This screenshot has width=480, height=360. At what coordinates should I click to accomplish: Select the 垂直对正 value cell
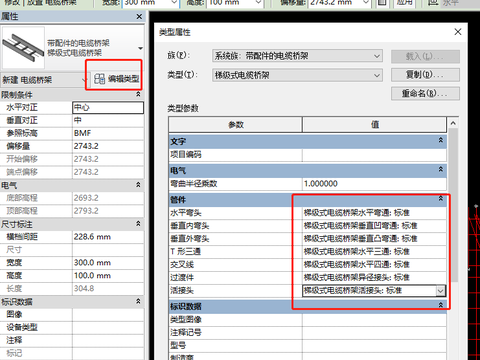click(x=108, y=120)
